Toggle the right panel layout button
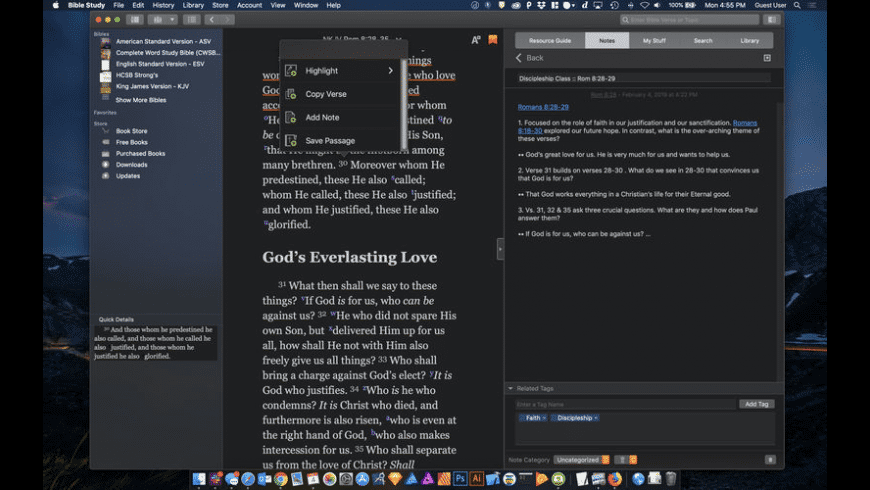 (x=771, y=19)
